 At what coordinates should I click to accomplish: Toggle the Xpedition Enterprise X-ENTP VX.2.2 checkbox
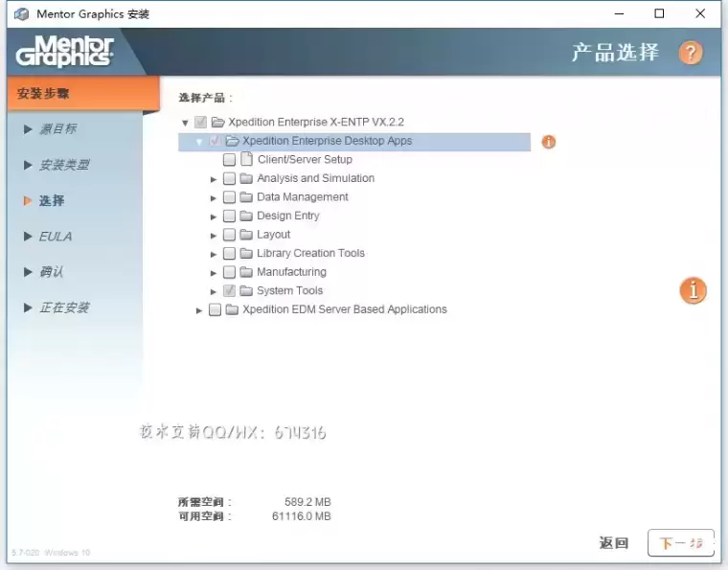200,122
